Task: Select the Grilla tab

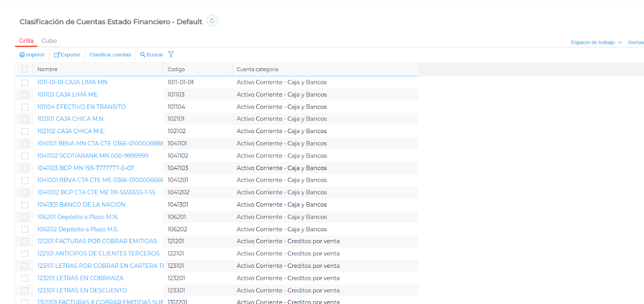Action: [26, 41]
